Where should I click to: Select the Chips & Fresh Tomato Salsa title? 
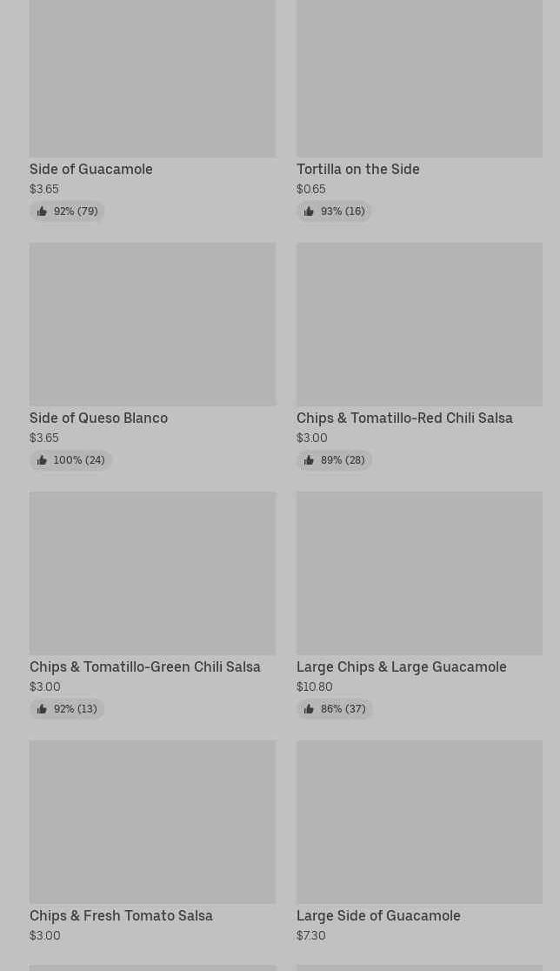tap(121, 916)
